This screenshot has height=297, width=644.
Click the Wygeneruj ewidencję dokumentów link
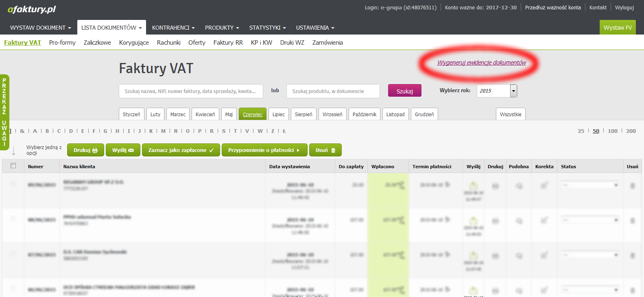[481, 63]
